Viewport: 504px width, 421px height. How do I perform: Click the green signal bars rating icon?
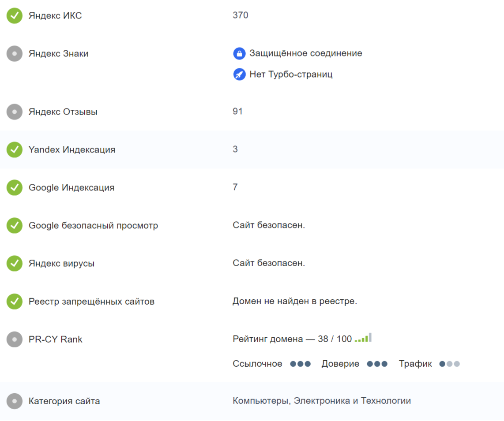tap(363, 338)
